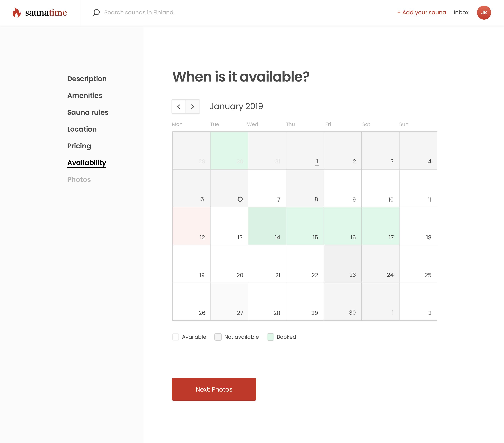Go to the Pricing step
The image size is (504, 443).
[79, 146]
